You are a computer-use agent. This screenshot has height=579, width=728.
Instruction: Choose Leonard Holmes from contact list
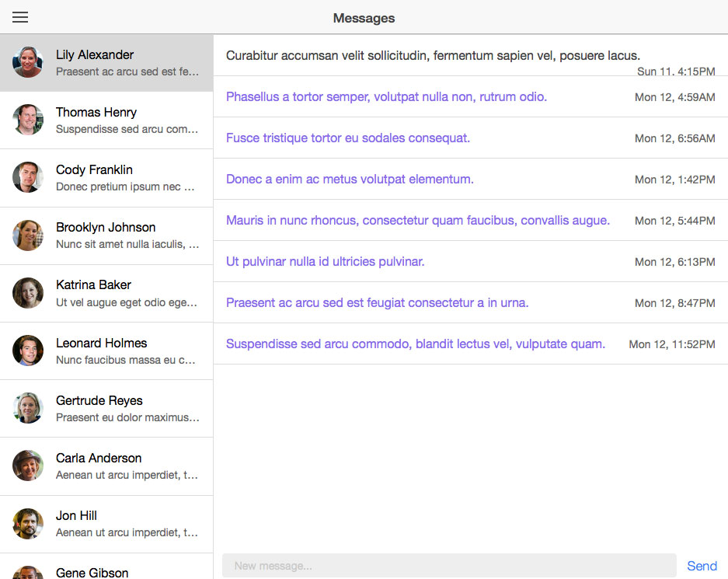click(x=106, y=351)
